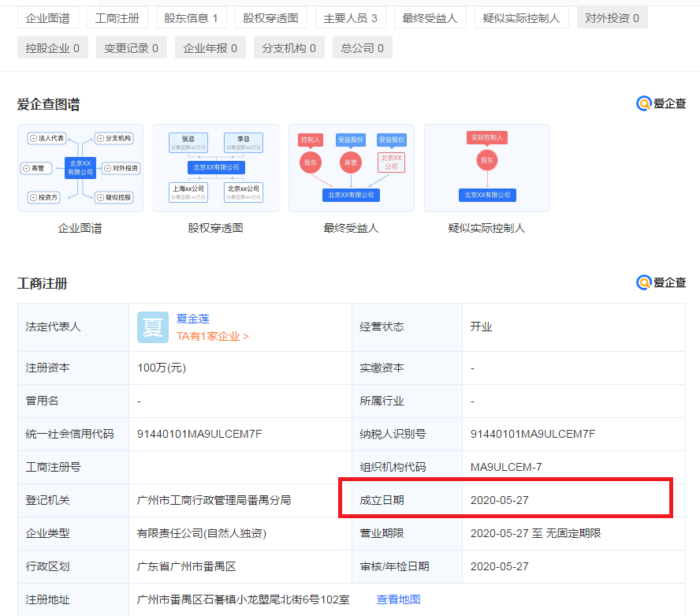Open the 疑似实际控制人 tab

click(521, 17)
